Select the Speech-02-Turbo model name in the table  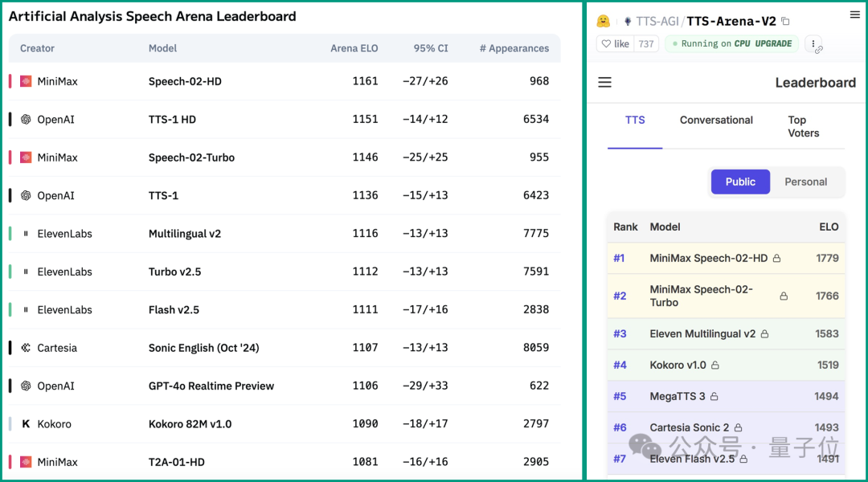click(x=191, y=157)
